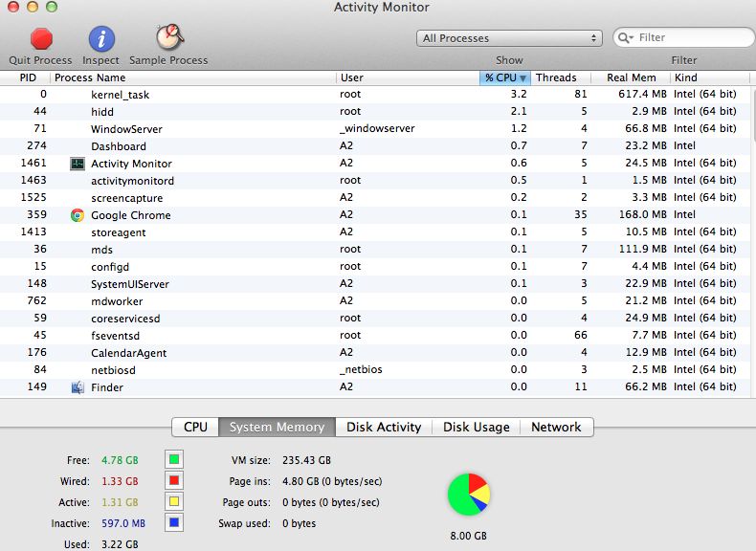This screenshot has width=756, height=551.
Task: Sort by Threads column header
Action: coord(560,77)
